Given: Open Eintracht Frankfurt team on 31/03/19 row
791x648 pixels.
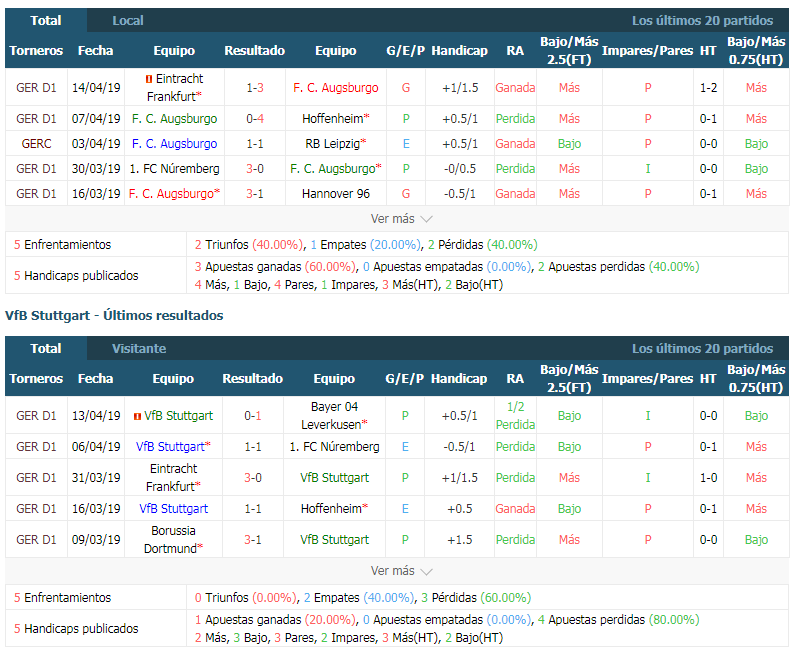Looking at the screenshot, I should (173, 478).
